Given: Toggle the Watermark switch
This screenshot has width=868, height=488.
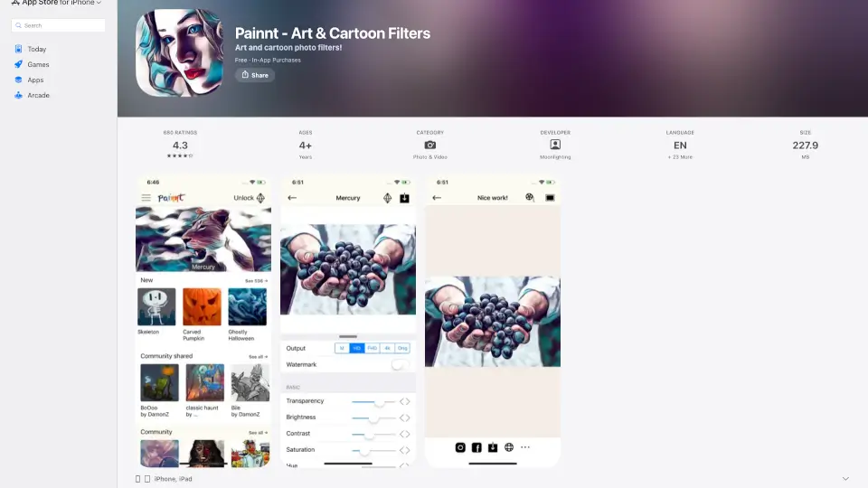Looking at the screenshot, I should point(401,364).
